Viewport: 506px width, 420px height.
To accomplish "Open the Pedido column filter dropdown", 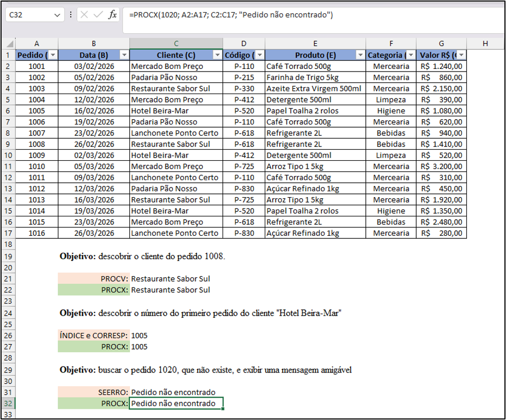I will pos(53,55).
